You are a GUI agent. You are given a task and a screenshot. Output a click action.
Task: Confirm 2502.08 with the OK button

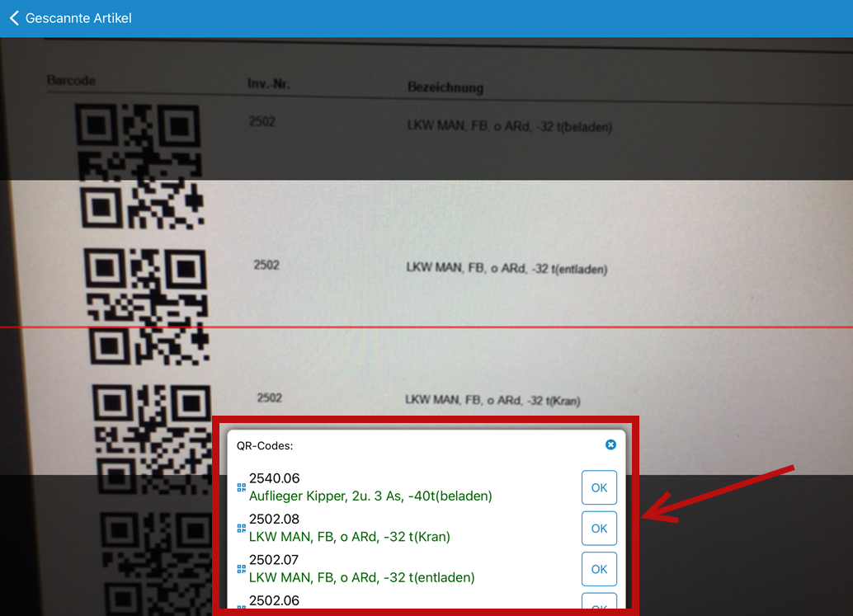pyautogui.click(x=599, y=528)
